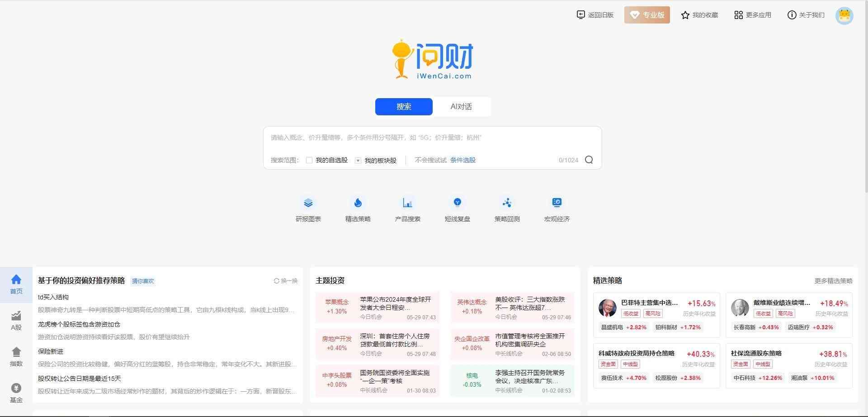Open the 产品搜索 (product search) feature
The height and width of the screenshot is (417, 868).
[x=407, y=208]
